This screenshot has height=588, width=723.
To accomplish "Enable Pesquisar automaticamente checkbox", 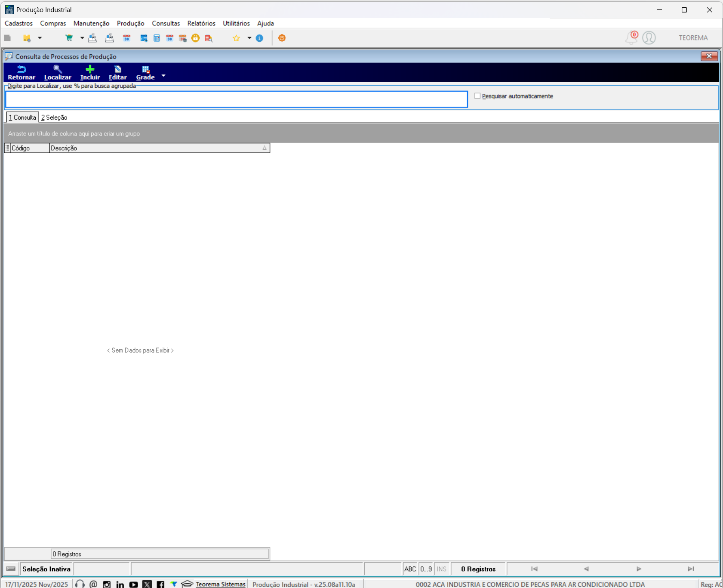I will click(477, 96).
